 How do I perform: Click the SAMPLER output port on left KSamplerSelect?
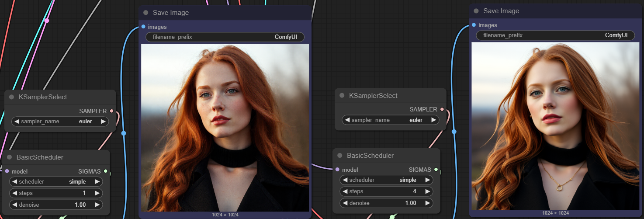[x=112, y=111]
